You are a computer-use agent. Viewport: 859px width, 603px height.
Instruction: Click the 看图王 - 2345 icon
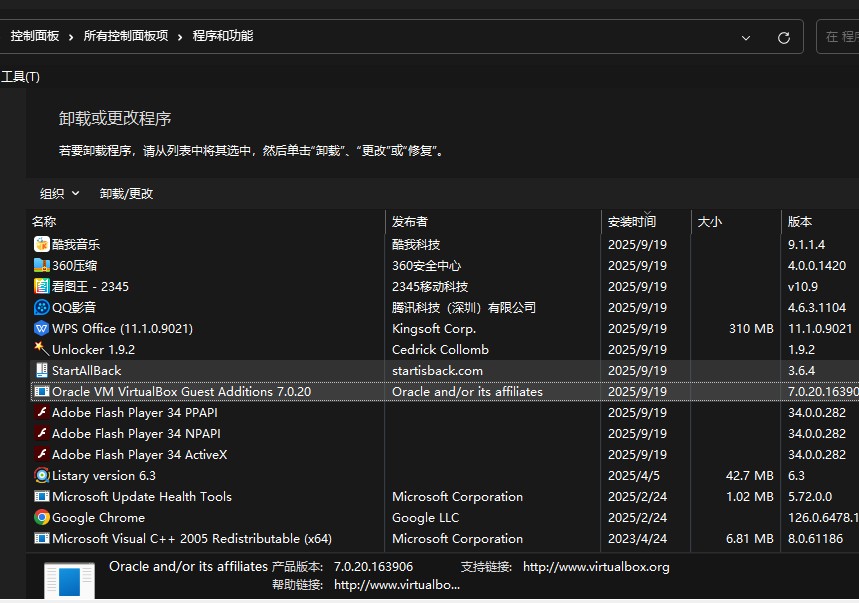[x=42, y=286]
